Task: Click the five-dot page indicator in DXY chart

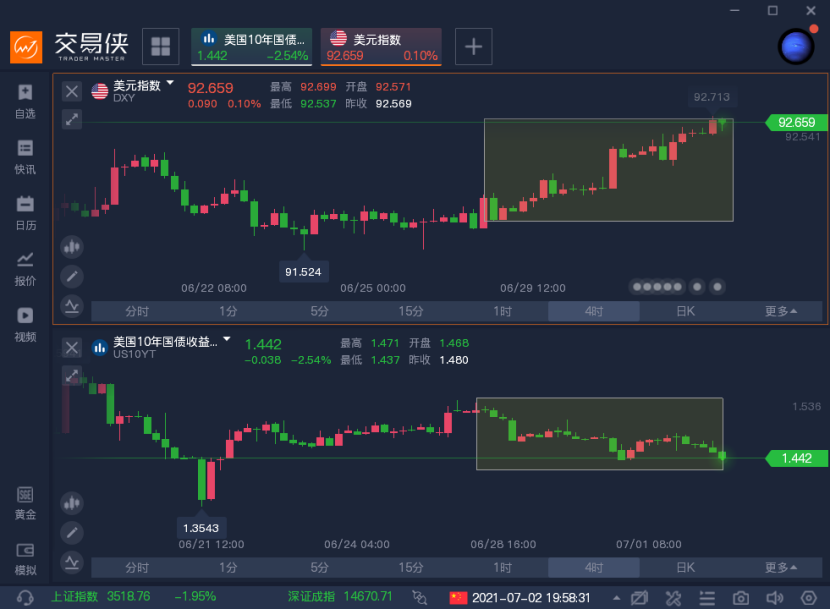Action: (657, 287)
